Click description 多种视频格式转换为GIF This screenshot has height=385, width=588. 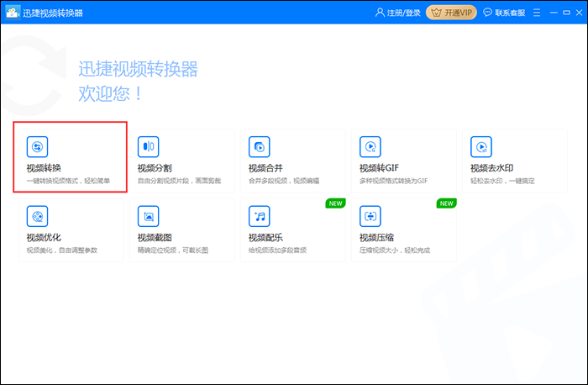393,181
